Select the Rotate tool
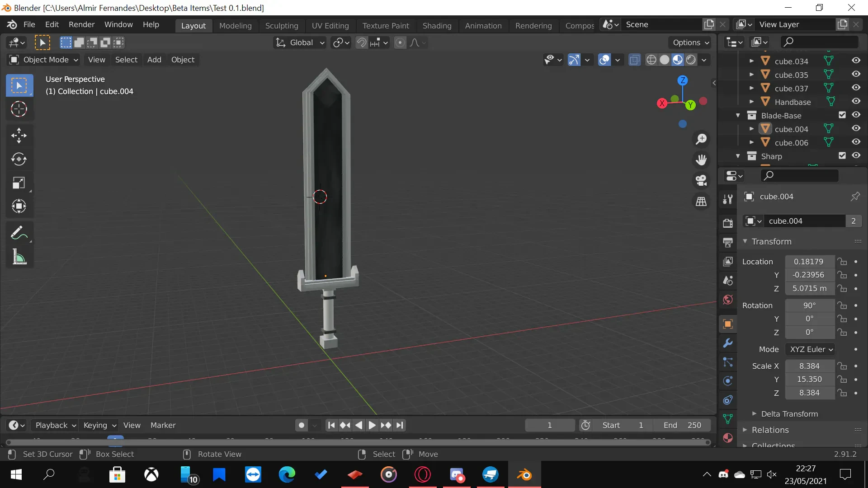The image size is (868, 488). (19, 159)
